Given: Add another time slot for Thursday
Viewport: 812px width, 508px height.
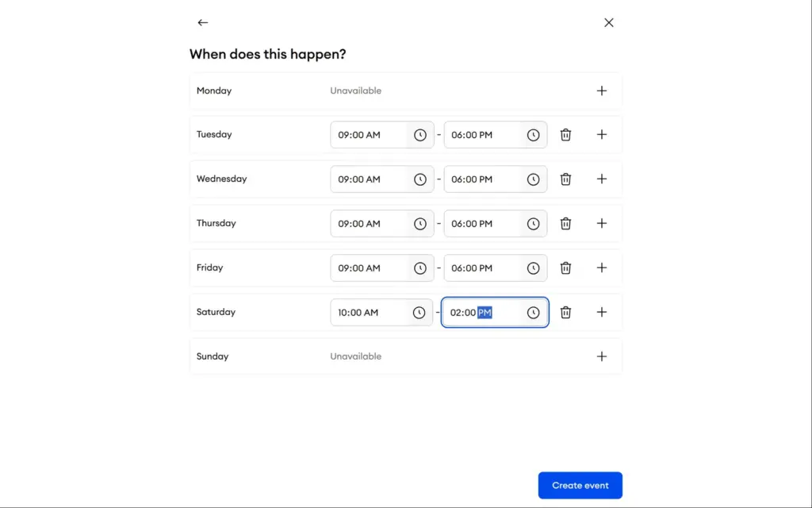Looking at the screenshot, I should click(x=601, y=223).
